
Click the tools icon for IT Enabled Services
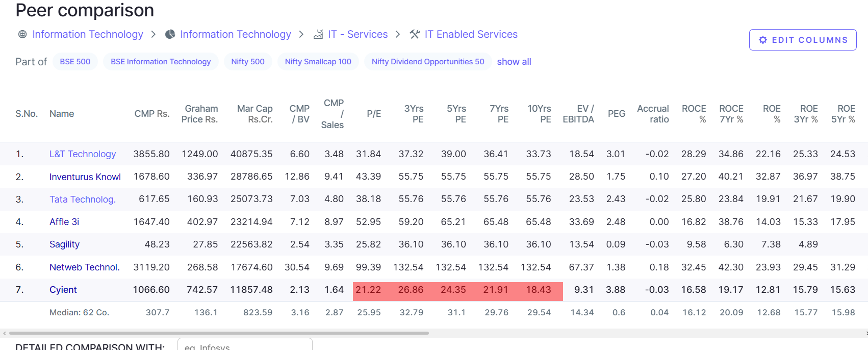pyautogui.click(x=415, y=34)
